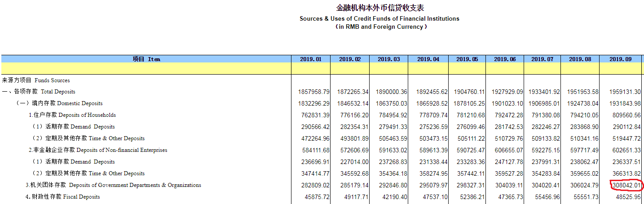The image size is (644, 204).
Task: Select value 275236.59 in 2019.04 column
Action: tap(433, 127)
